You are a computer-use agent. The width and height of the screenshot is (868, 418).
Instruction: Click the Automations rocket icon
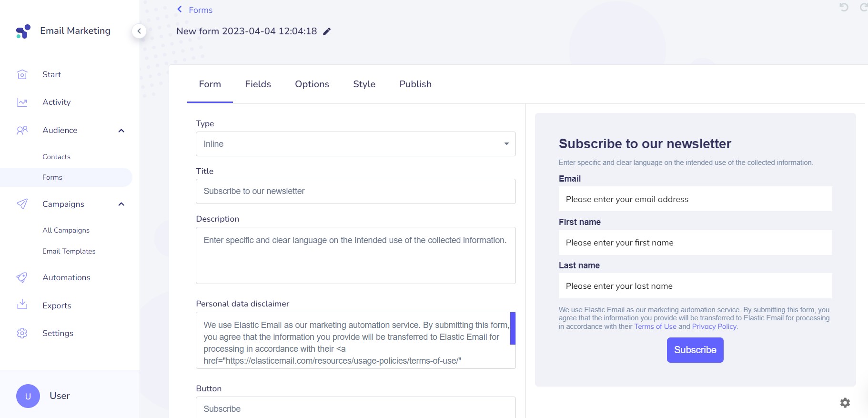(22, 277)
